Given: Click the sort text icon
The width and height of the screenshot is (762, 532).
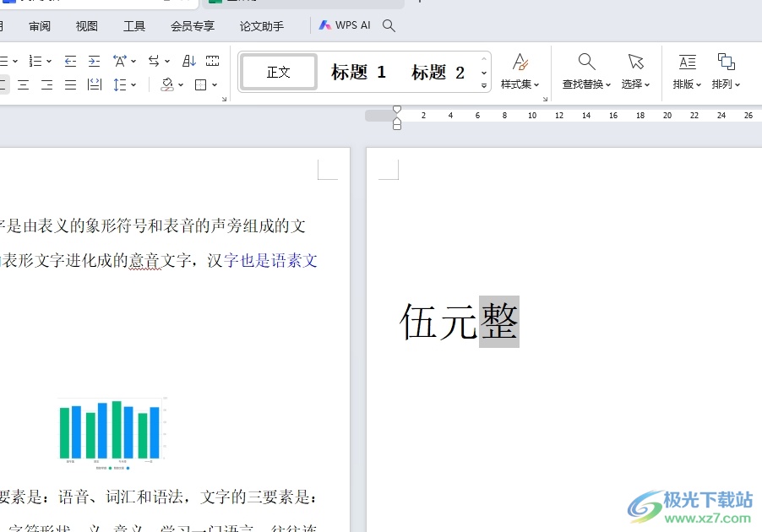Looking at the screenshot, I should pos(189,61).
